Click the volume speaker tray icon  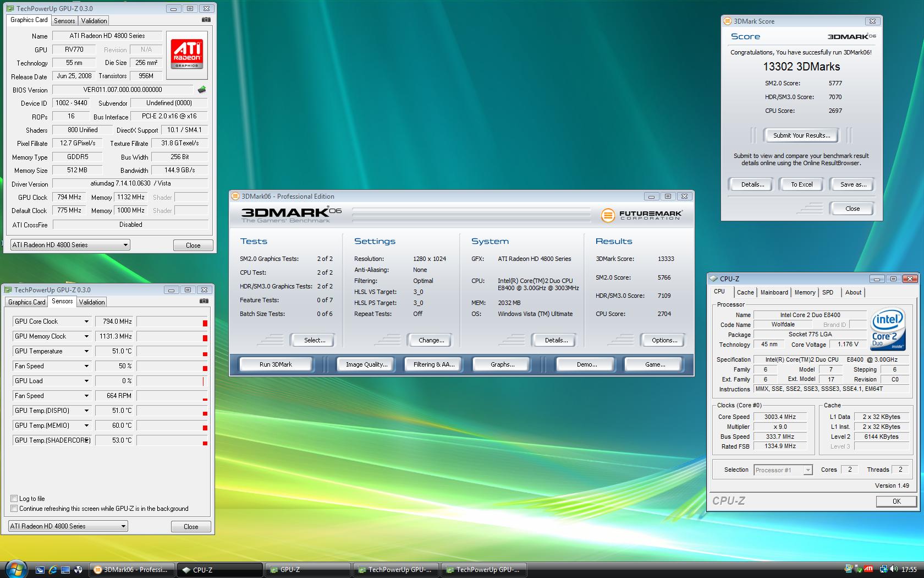click(894, 569)
